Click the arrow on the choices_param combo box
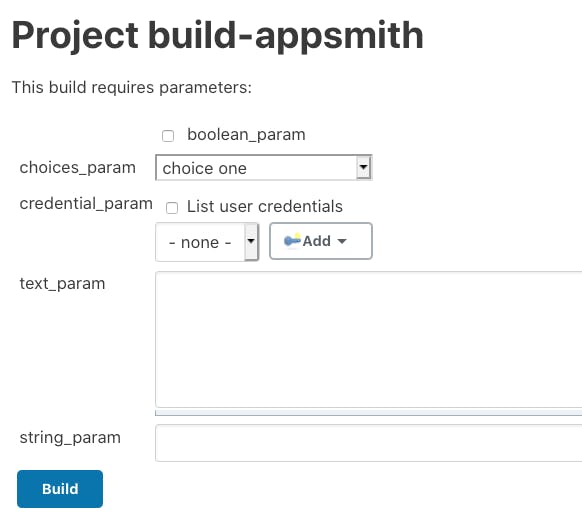The image size is (582, 522). click(363, 167)
